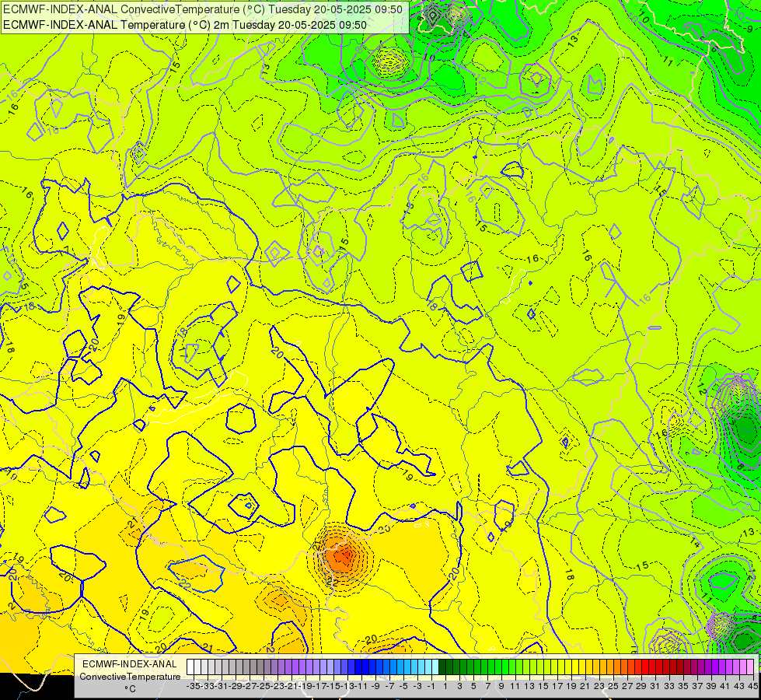The image size is (761, 700).
Task: Pick the magenta swatch above legend value 41
Action: coord(722,667)
